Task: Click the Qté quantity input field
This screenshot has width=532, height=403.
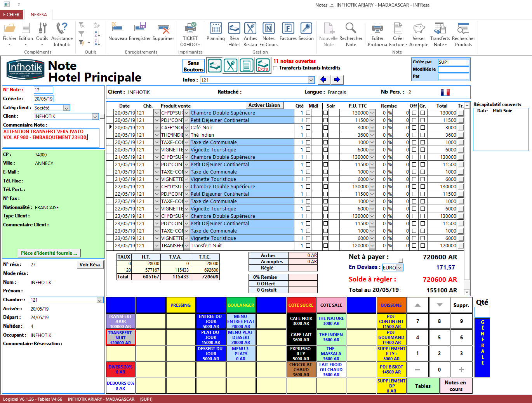Action: point(482,312)
